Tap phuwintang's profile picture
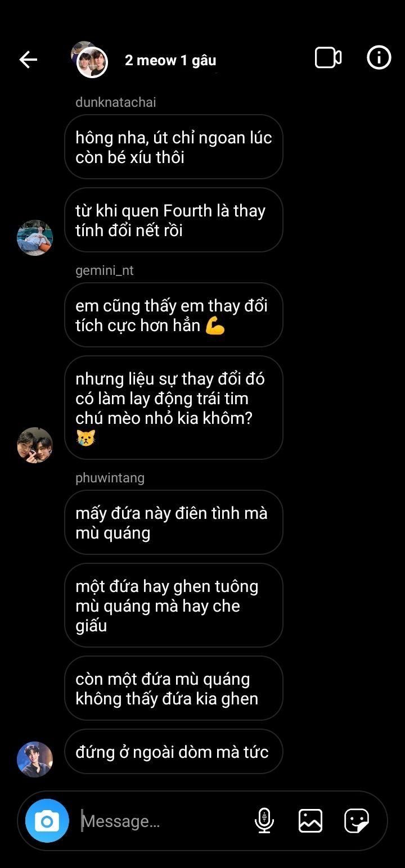This screenshot has width=405, height=868. coord(35,759)
